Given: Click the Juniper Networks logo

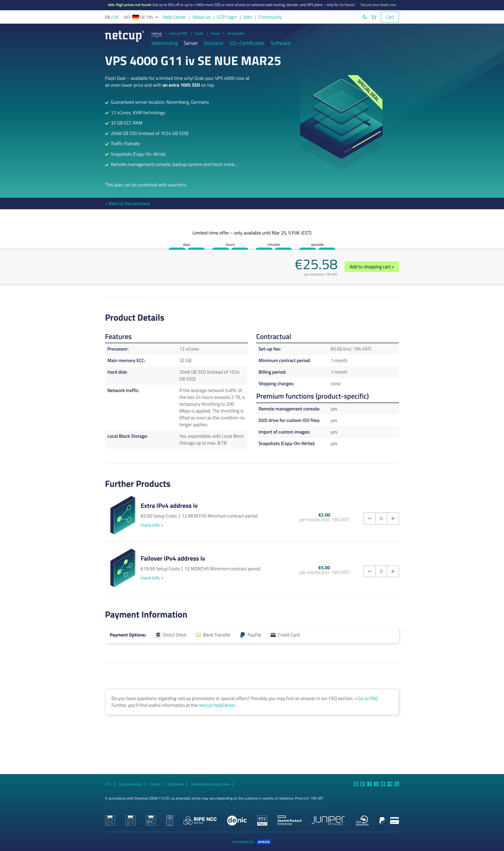Looking at the screenshot, I should [328, 821].
